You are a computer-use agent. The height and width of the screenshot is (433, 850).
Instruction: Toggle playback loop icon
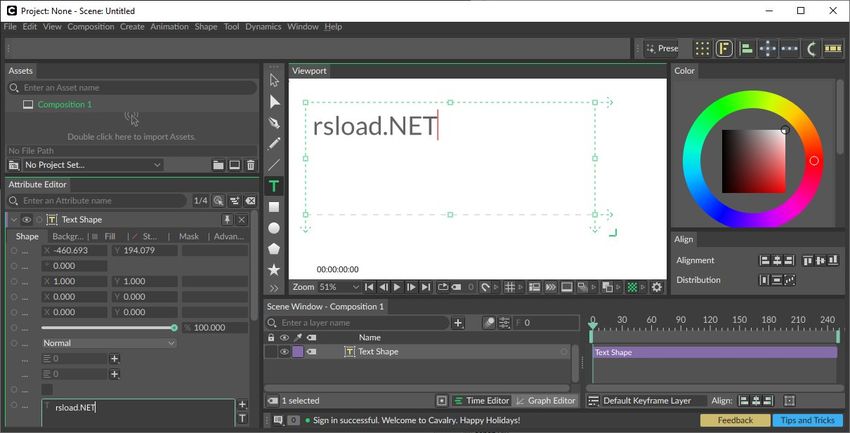click(x=442, y=287)
